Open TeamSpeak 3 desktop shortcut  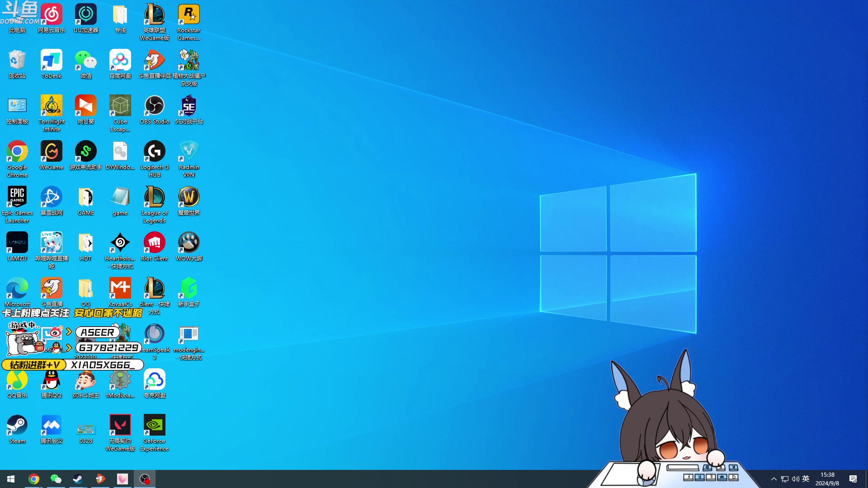155,341
